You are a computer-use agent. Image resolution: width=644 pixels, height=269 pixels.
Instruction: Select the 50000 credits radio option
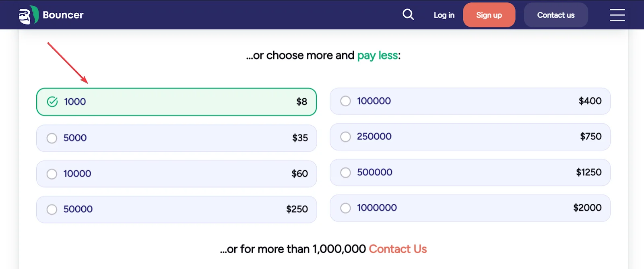52,209
